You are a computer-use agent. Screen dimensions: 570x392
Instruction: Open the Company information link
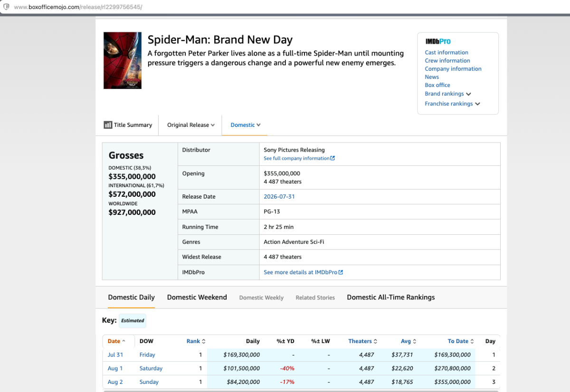point(453,69)
